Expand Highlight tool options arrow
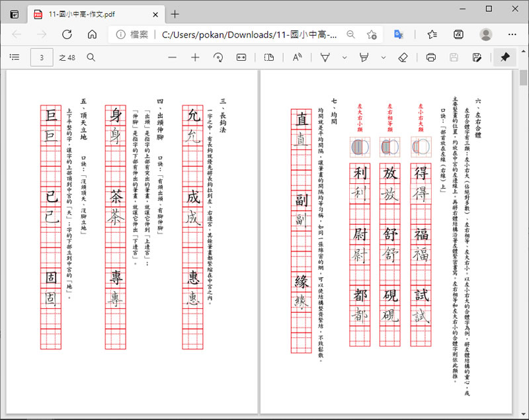 pos(384,58)
